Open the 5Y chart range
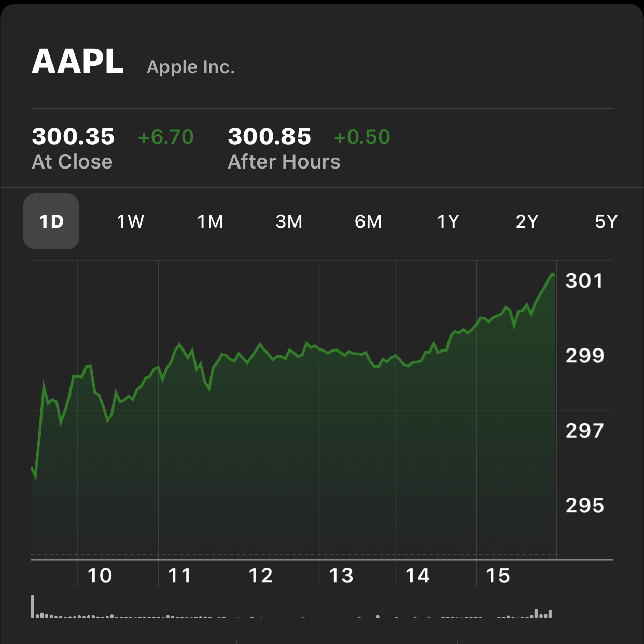 606,221
